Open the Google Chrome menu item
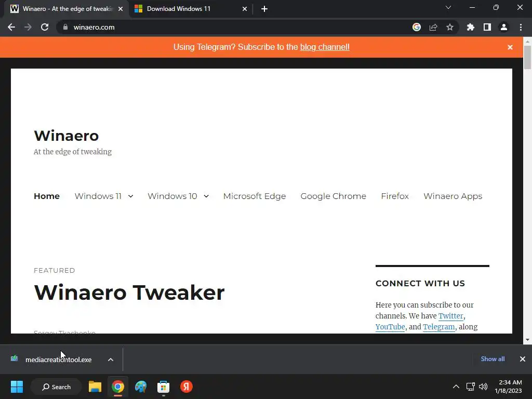This screenshot has width=532, height=399. (333, 196)
